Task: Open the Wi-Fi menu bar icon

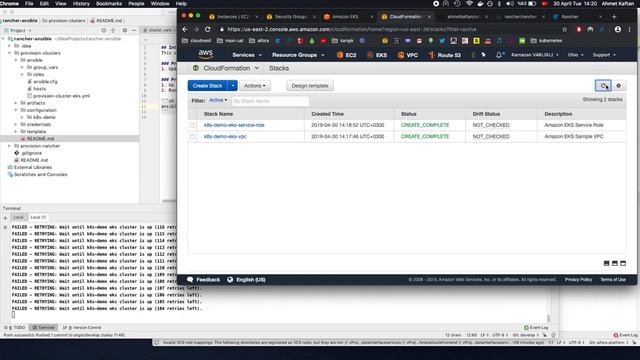Action: click(469, 4)
